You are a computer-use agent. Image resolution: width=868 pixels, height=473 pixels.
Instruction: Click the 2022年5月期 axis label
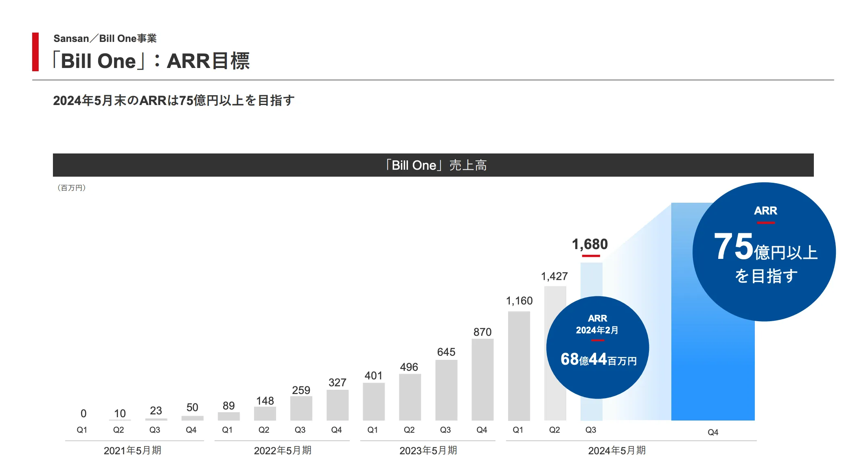point(283,450)
